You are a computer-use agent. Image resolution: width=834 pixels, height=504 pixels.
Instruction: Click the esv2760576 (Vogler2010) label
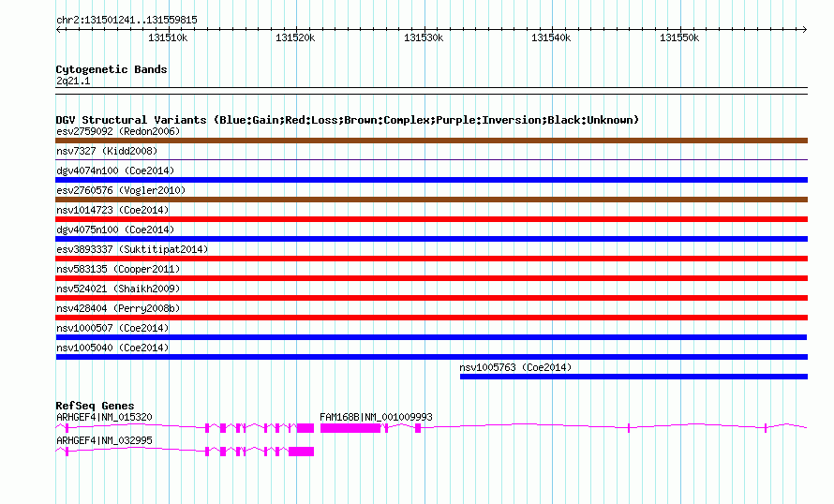pyautogui.click(x=121, y=190)
